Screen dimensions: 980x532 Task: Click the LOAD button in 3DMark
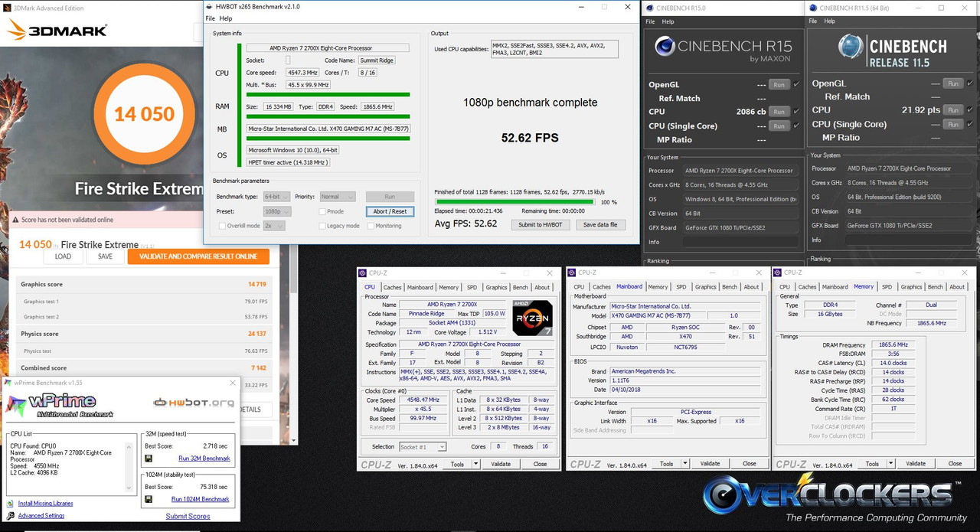pos(64,256)
